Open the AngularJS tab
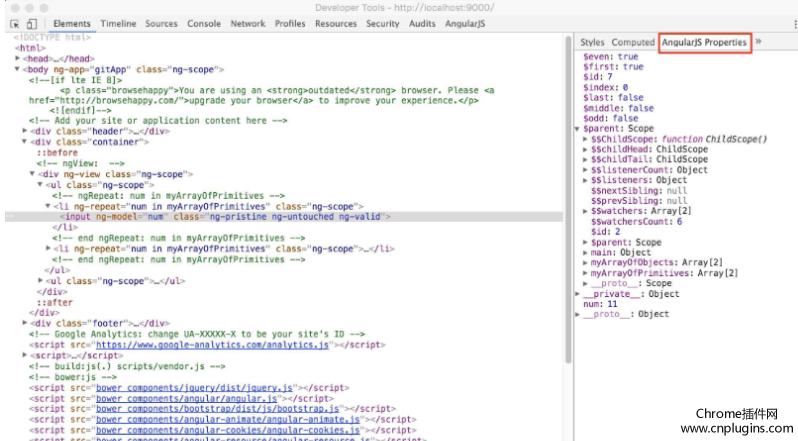 pos(465,24)
